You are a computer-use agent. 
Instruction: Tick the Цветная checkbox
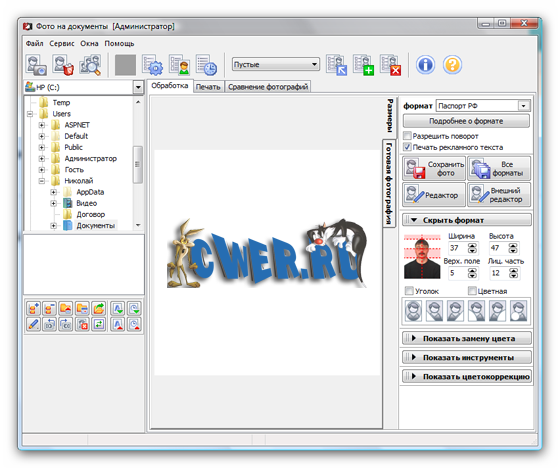click(472, 291)
